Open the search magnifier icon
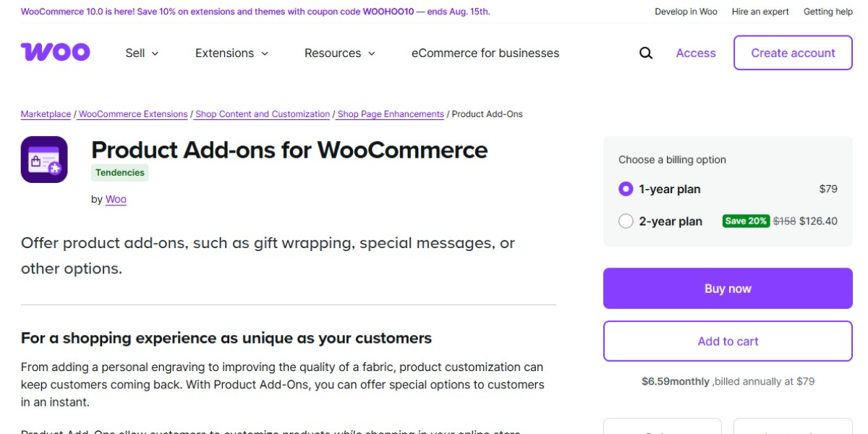The width and height of the screenshot is (868, 434). (x=646, y=53)
